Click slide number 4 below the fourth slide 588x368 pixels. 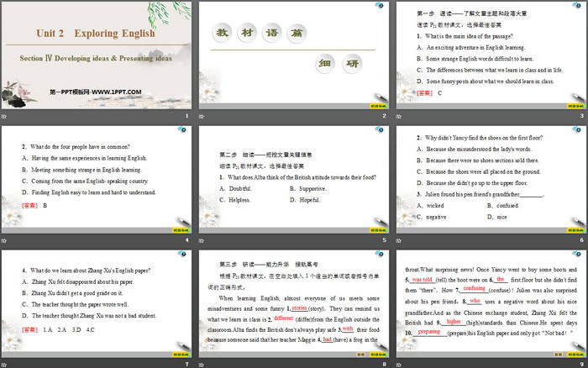point(186,240)
